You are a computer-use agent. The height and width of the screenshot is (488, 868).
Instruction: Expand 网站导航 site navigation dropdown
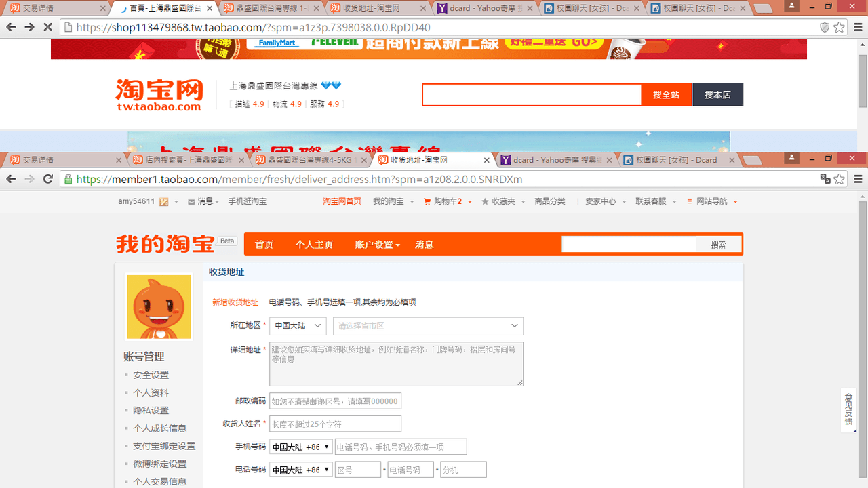click(712, 201)
